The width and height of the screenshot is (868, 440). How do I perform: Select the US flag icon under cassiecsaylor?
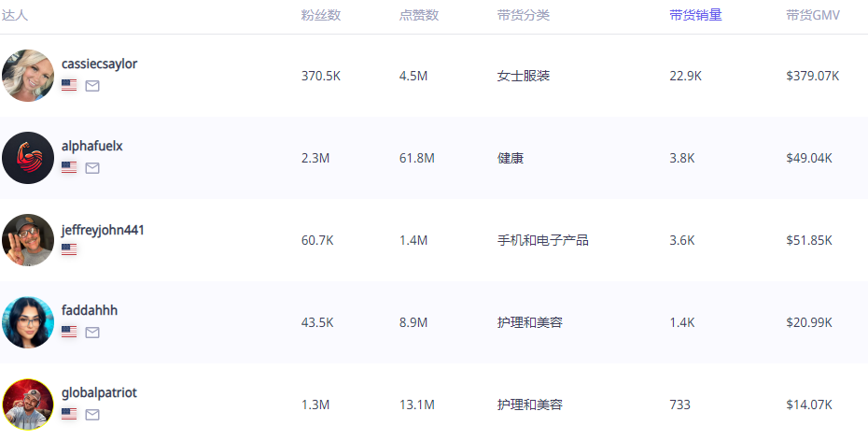(69, 86)
